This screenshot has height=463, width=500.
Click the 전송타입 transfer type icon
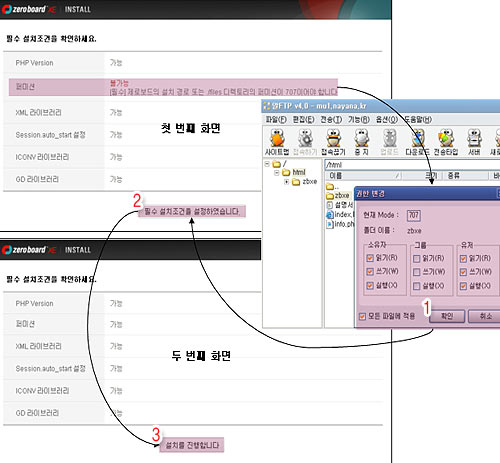point(446,142)
